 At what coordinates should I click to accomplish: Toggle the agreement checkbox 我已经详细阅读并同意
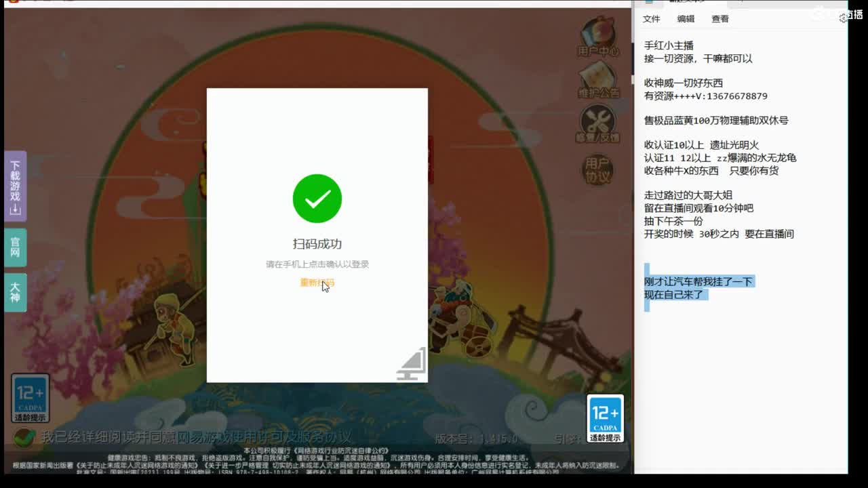pyautogui.click(x=24, y=437)
